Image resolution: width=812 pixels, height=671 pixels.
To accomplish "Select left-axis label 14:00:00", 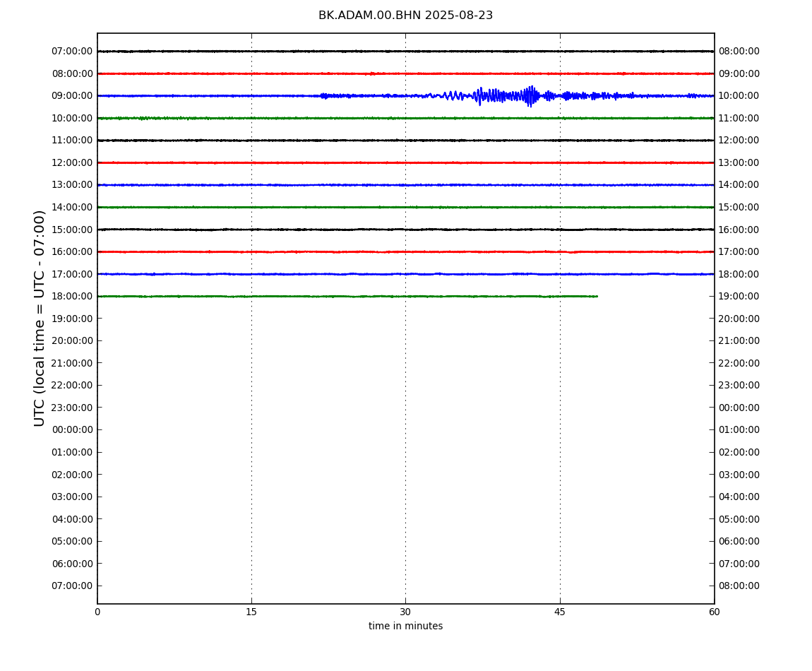I will click(x=72, y=207).
